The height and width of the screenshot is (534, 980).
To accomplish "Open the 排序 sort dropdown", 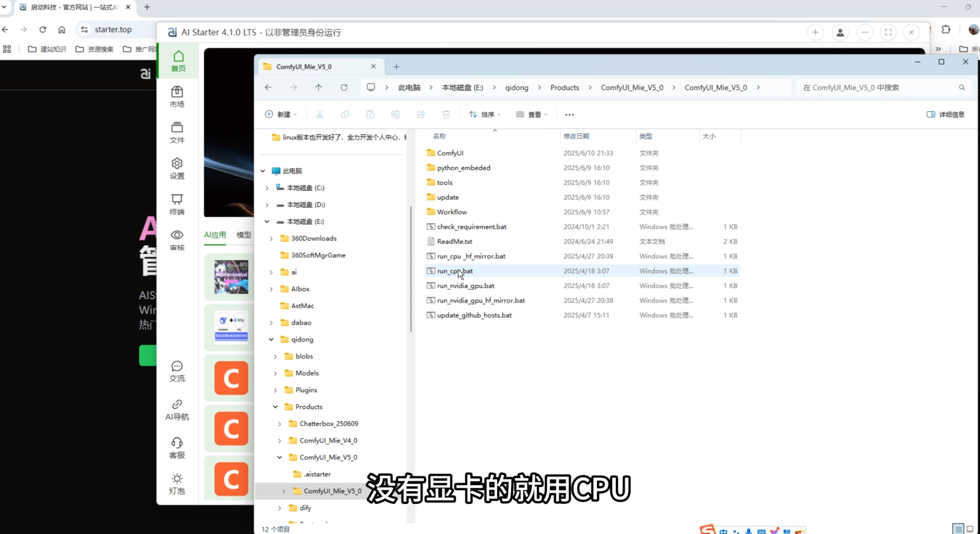I will 485,114.
